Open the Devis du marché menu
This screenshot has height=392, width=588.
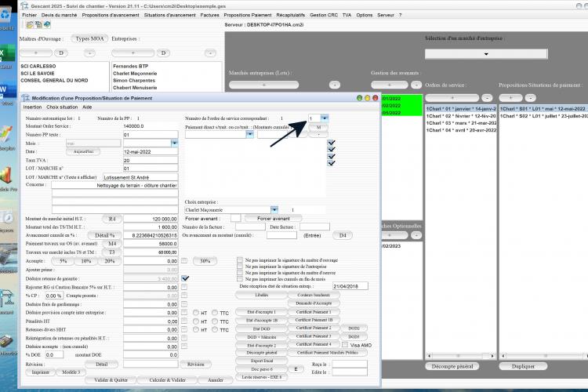[x=59, y=15]
